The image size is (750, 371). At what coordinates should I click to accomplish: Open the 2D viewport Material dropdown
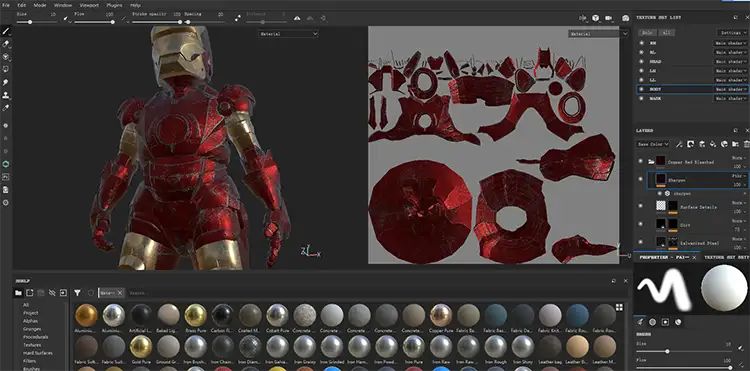click(x=598, y=34)
